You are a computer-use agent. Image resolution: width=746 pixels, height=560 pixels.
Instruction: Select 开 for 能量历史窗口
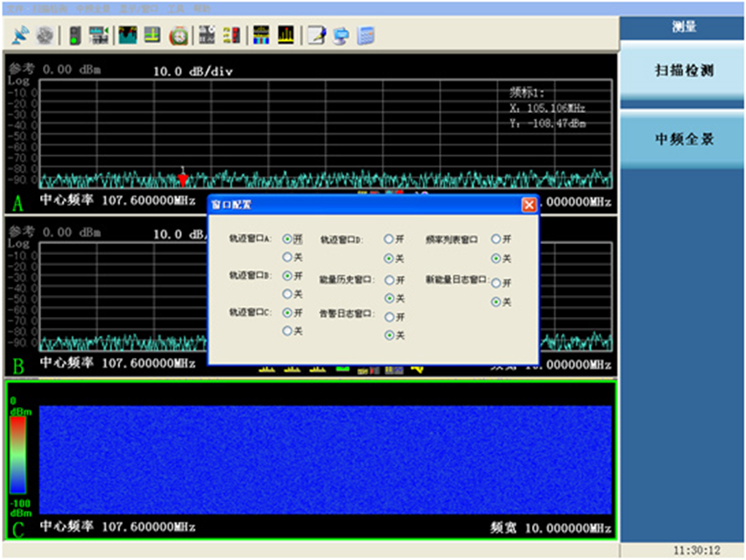click(x=389, y=280)
